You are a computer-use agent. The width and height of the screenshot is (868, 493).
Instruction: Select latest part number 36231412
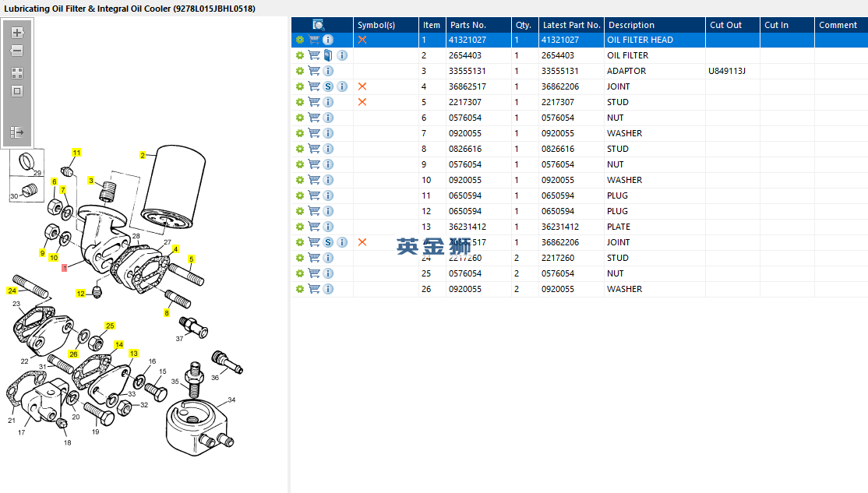click(560, 227)
